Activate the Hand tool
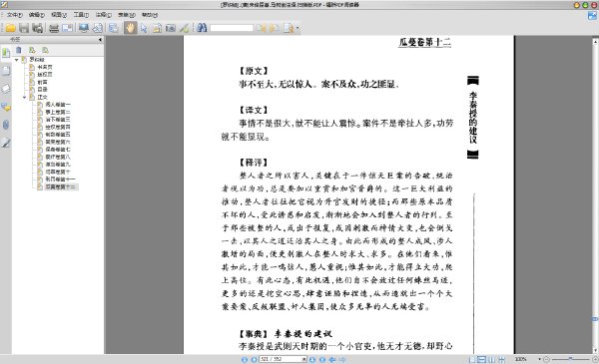Screen dimensions: 599x364 click(x=130, y=28)
